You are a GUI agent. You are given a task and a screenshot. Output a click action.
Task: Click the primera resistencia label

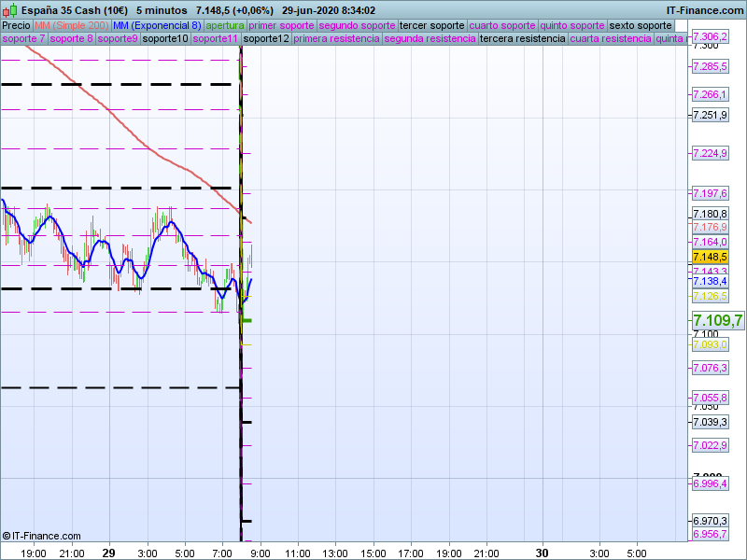(336, 39)
